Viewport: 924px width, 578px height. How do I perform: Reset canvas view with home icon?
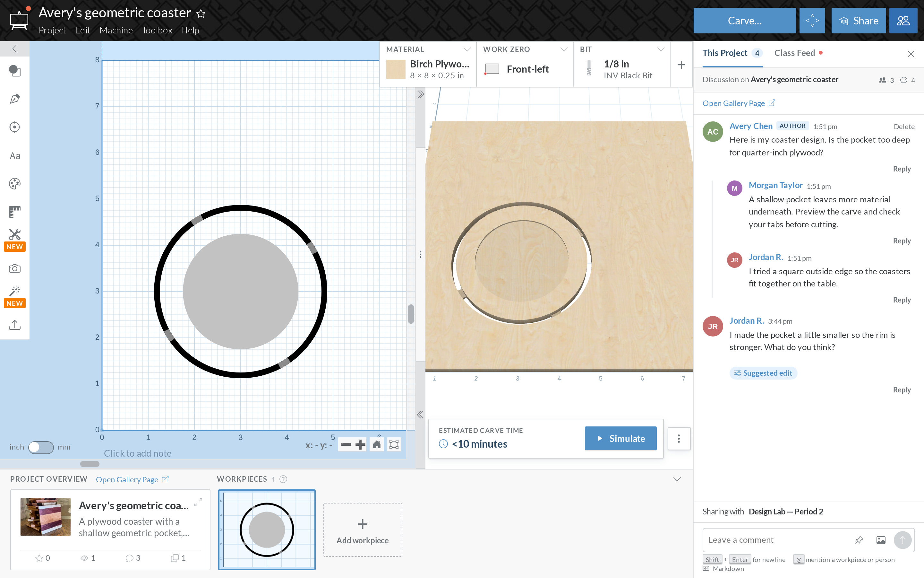pyautogui.click(x=376, y=445)
